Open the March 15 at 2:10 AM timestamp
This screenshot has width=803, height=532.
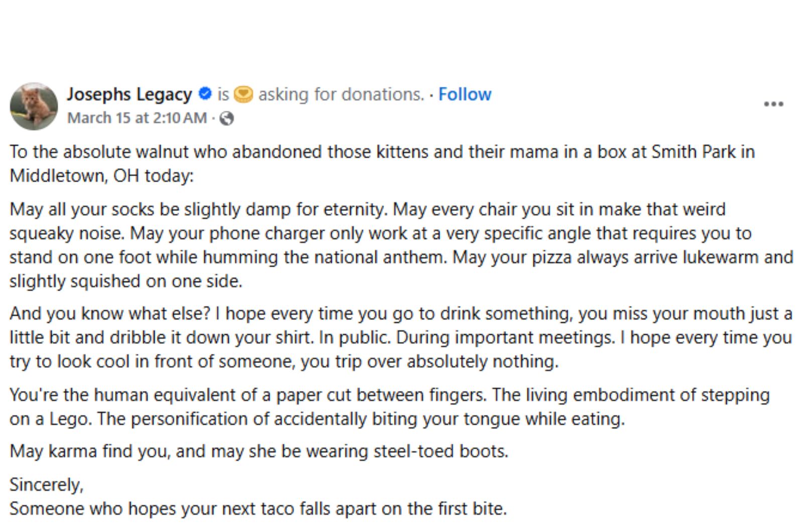pyautogui.click(x=137, y=118)
